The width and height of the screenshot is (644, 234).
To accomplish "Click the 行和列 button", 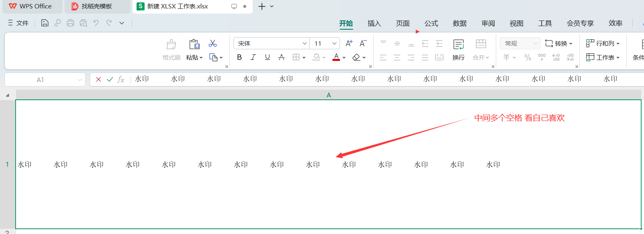I will 603,43.
